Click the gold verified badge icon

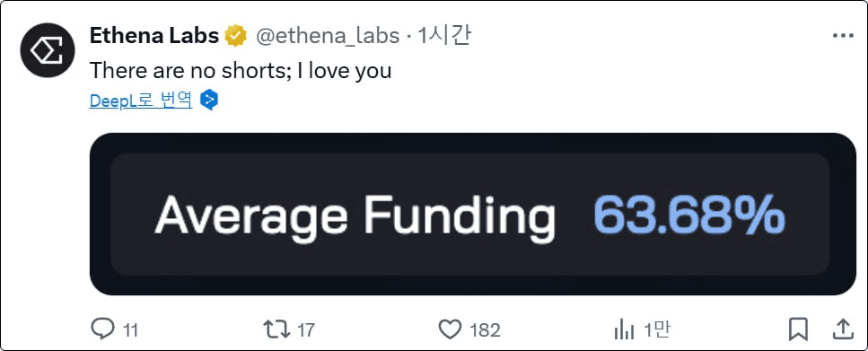235,36
